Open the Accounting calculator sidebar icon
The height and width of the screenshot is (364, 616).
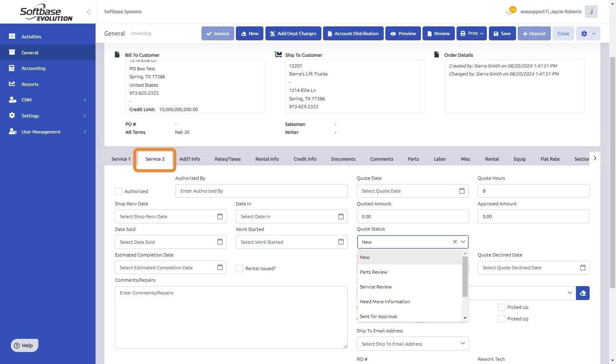coord(12,68)
